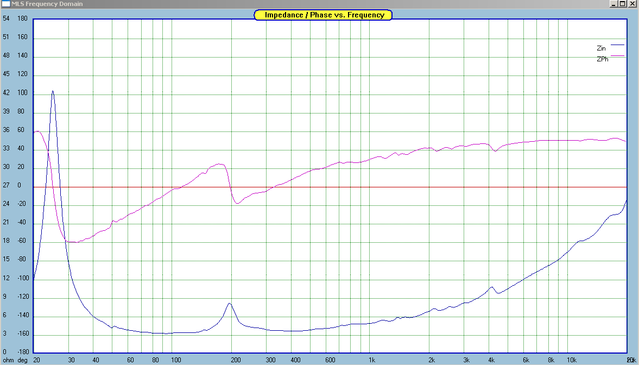
Task: Click the magenta phase dip below zero near 200
Action: (237, 202)
